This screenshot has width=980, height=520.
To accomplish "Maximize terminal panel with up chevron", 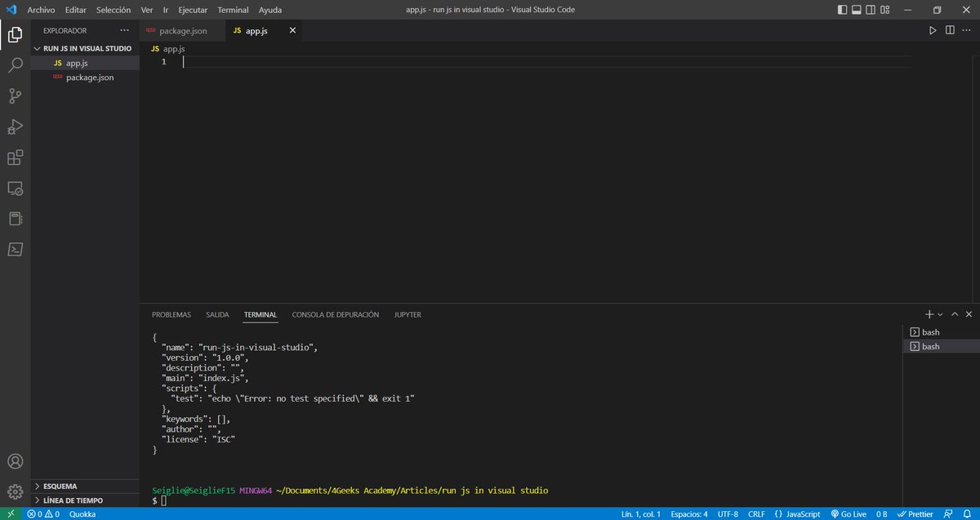I will point(954,314).
